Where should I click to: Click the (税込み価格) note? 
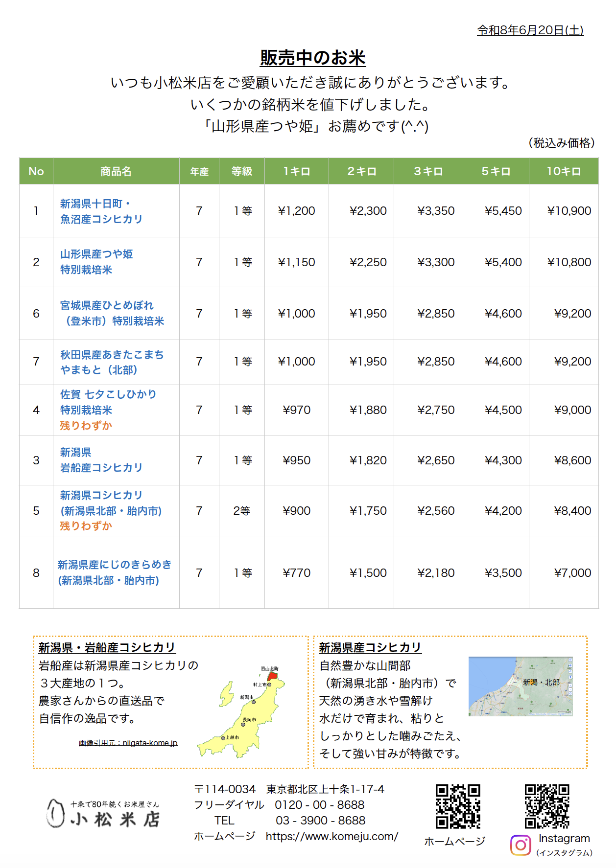561,143
